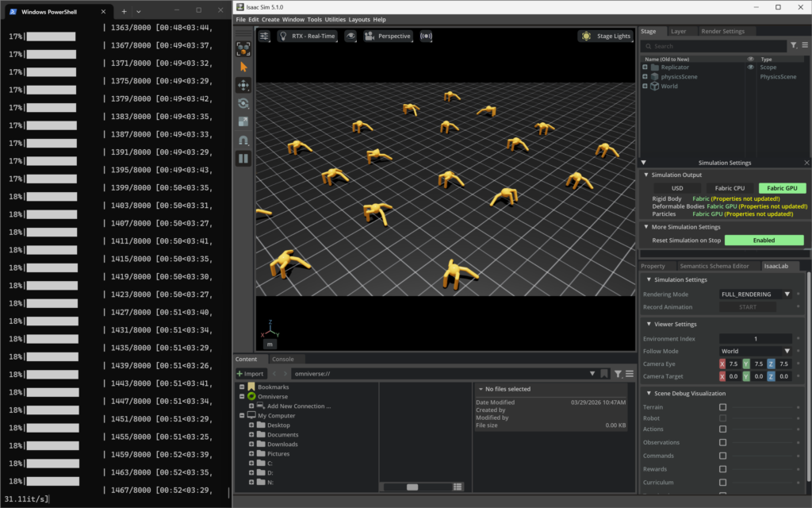Activate the Scale tool

pos(243,121)
